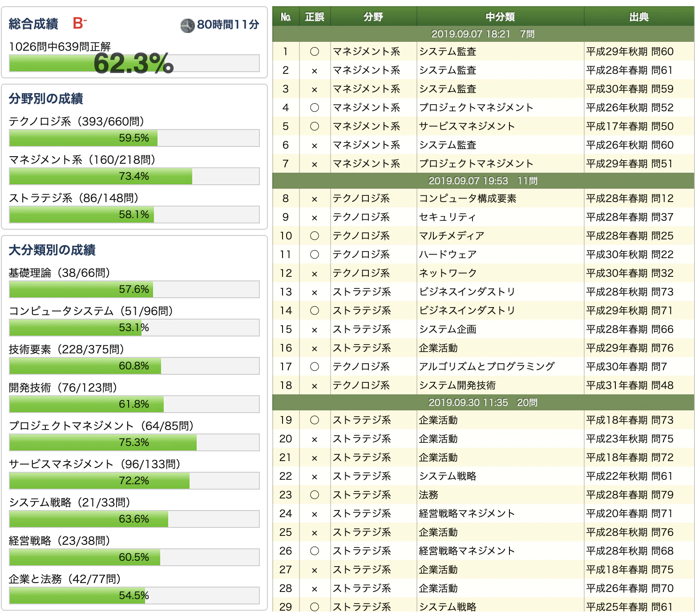Click the 分野 column header

pos(373,17)
